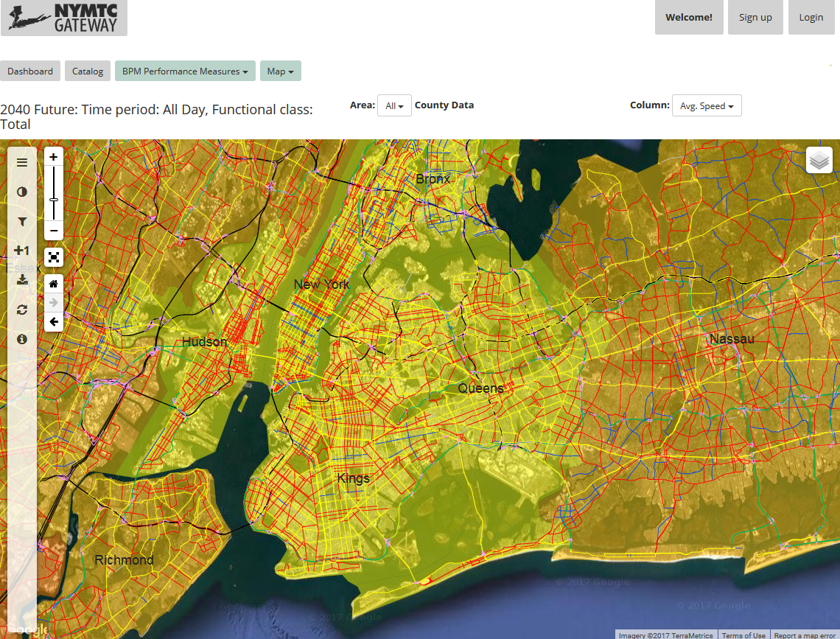Open the Catalog tab
Viewport: 840px width, 639px height.
point(88,71)
